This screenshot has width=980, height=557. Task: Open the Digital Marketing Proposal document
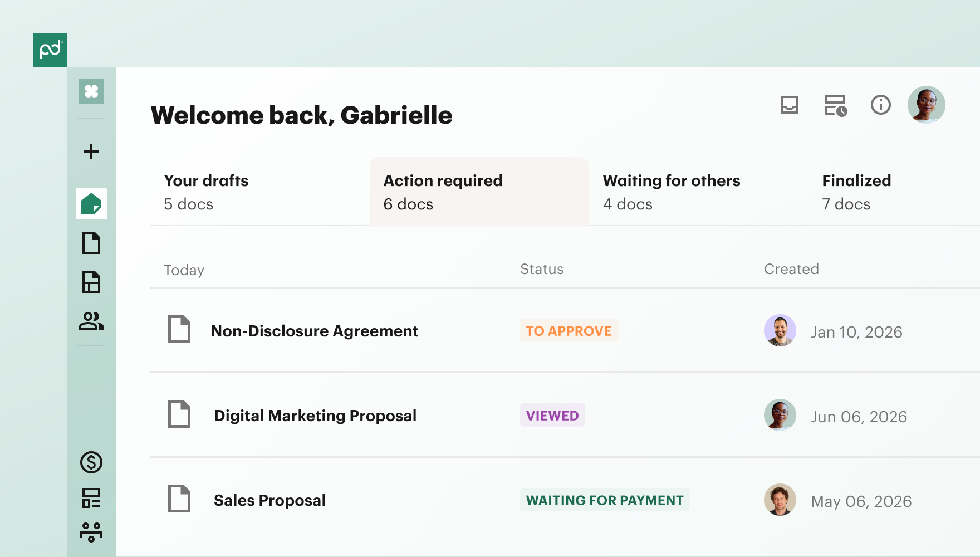315,416
